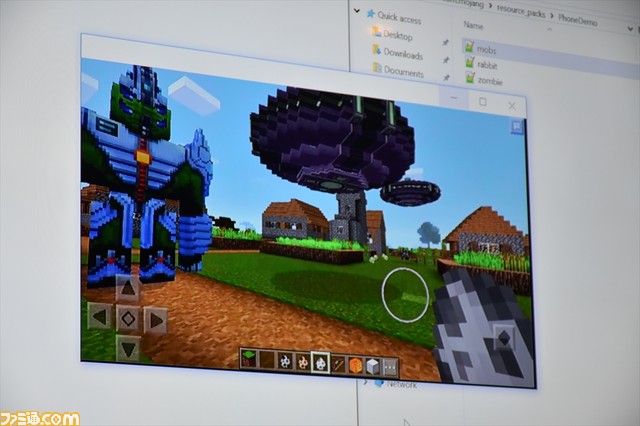This screenshot has width=640, height=426.
Task: Expand the chevron before resource_packs breadcrumb
Action: pos(491,7)
